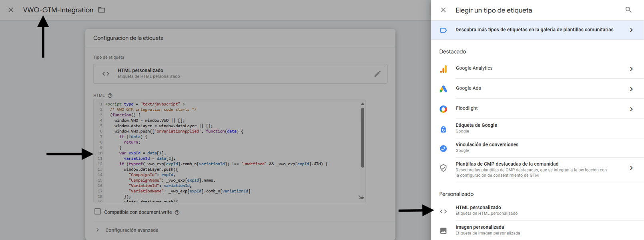Click inside the HTML code editor
The image size is (644, 240).
[229, 151]
